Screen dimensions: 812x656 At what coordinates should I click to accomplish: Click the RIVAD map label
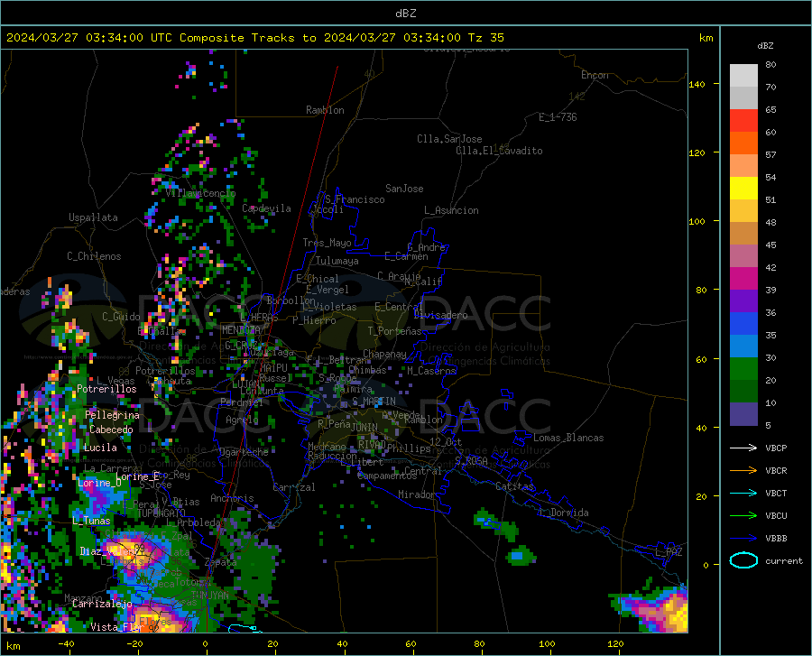coord(372,445)
